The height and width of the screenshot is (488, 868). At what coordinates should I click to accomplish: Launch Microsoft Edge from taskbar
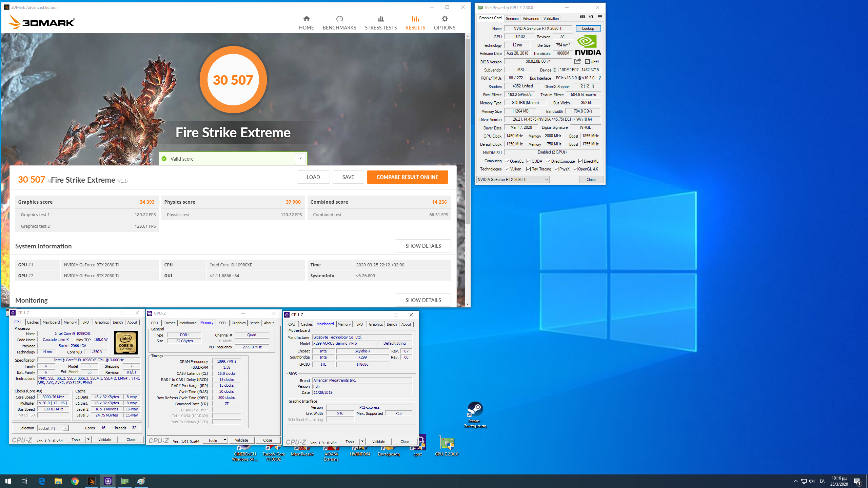[42, 481]
